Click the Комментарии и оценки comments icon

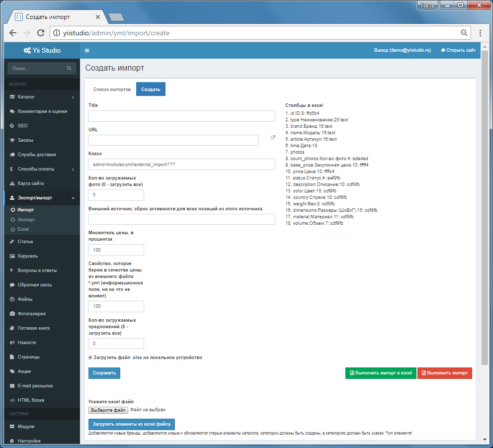tap(12, 111)
